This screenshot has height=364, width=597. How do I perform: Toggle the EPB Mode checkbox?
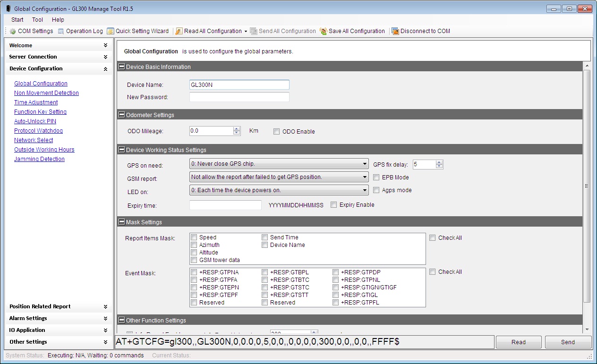[376, 178]
